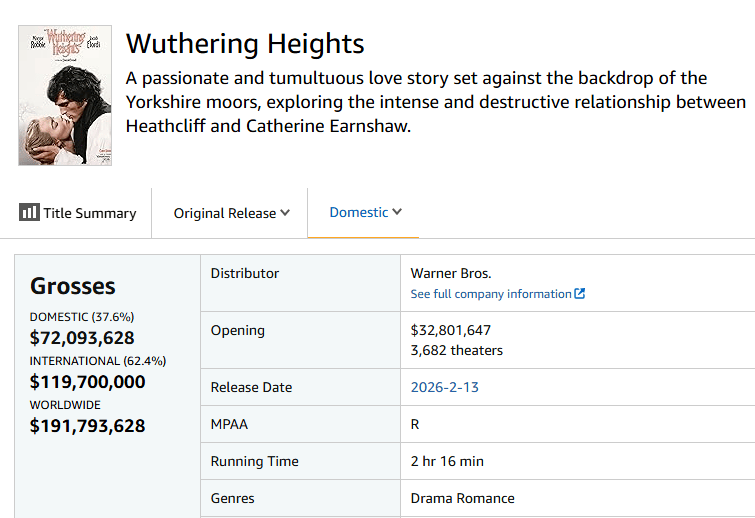Click the Grosses section heading

(73, 286)
